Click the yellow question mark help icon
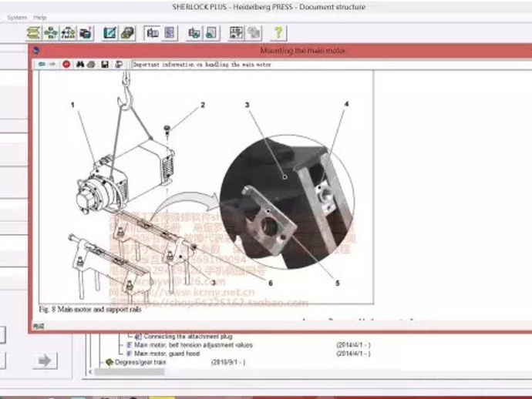The width and height of the screenshot is (532, 399). point(278,33)
